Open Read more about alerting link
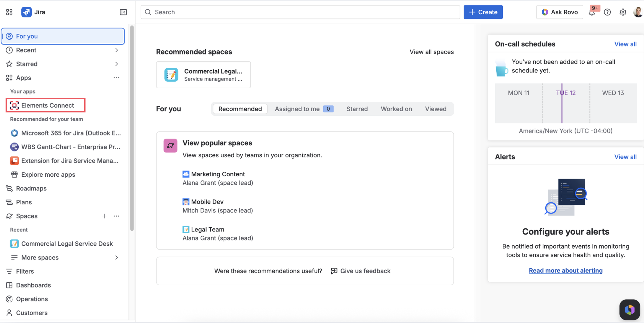Viewport: 644px width, 323px height. coord(566,270)
